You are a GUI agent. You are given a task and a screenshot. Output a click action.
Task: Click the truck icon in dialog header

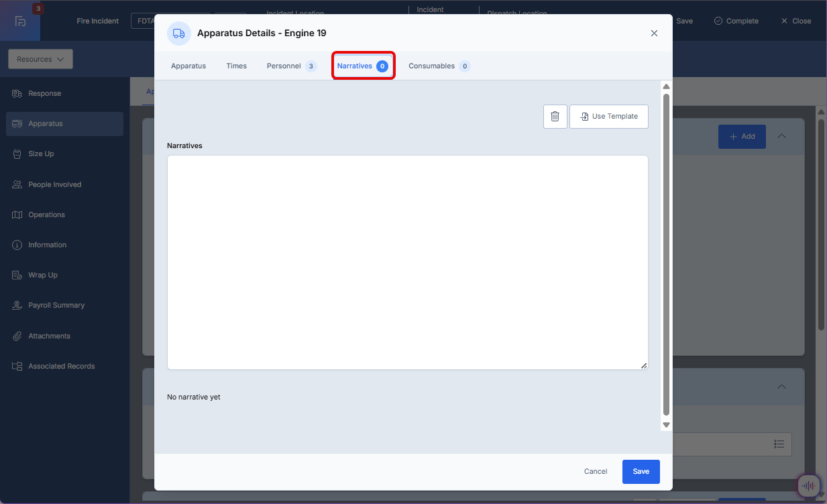(x=179, y=34)
